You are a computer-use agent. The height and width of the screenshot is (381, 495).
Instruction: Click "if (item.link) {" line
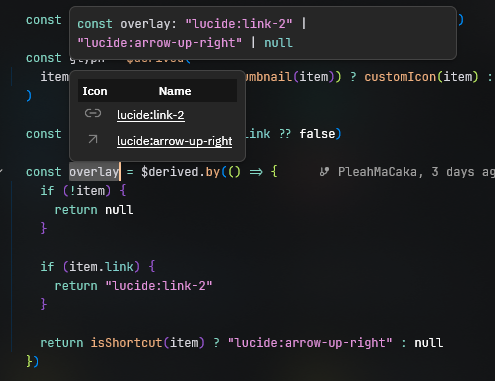click(98, 267)
